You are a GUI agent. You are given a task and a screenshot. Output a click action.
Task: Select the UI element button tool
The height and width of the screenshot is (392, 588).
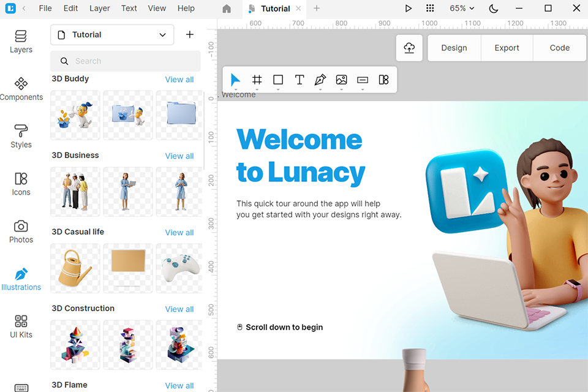coord(363,80)
